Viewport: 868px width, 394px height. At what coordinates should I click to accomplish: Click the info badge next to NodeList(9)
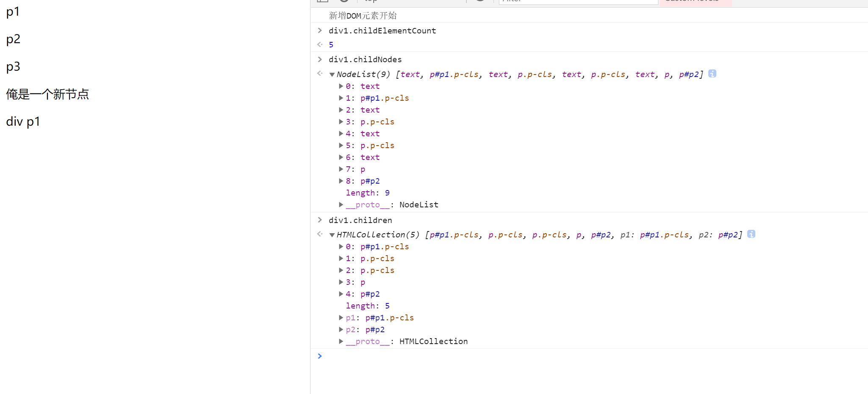[x=713, y=74]
